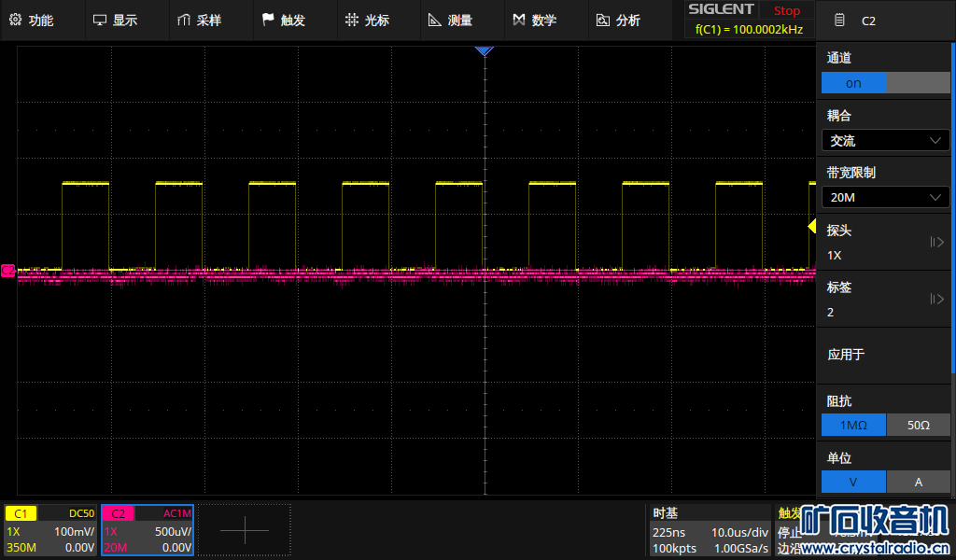Image resolution: width=956 pixels, height=560 pixels.
Task: Open the 标签 label settings
Action: [885, 300]
